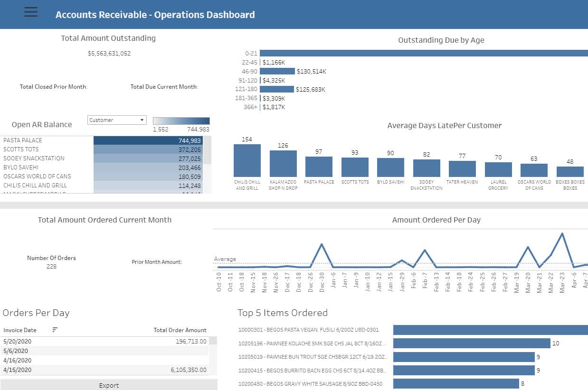Click the Average reference line label
588x390 pixels.
point(225,259)
